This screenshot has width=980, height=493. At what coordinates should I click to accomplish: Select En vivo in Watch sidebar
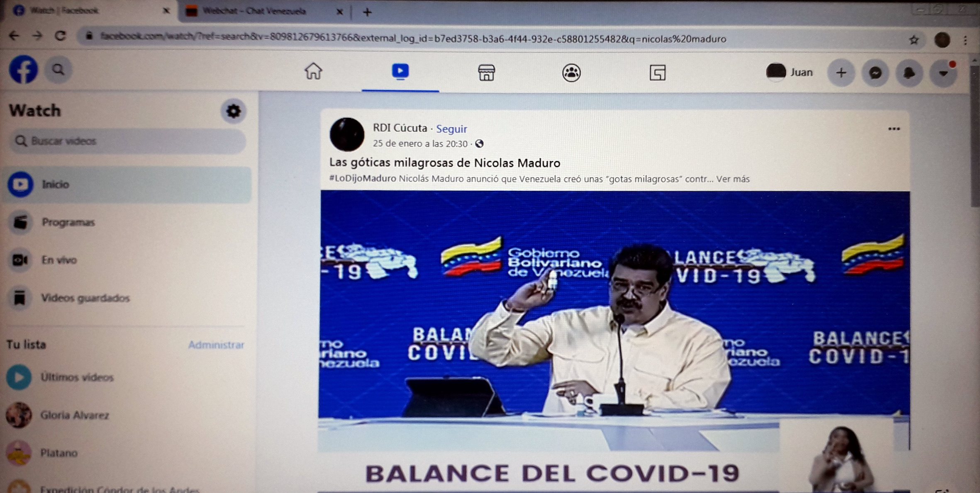point(59,260)
